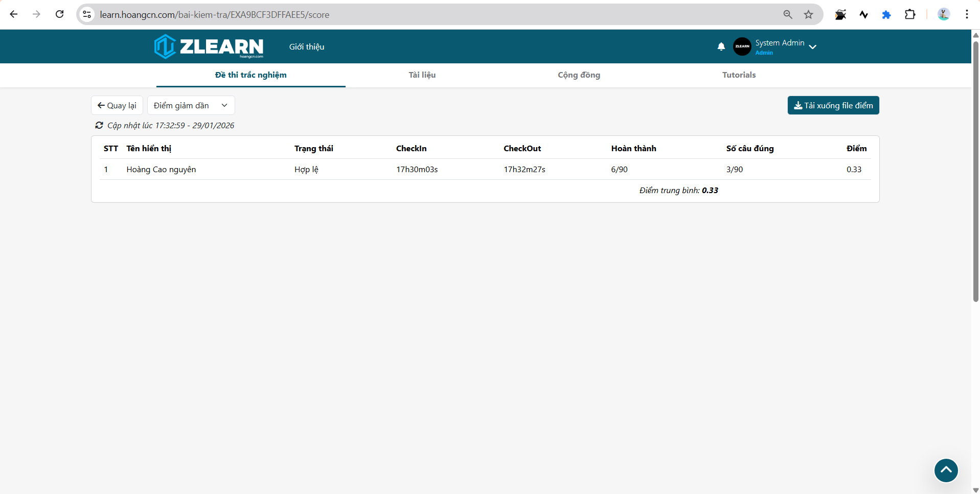
Task: Click the notification bell icon
Action: (x=721, y=46)
